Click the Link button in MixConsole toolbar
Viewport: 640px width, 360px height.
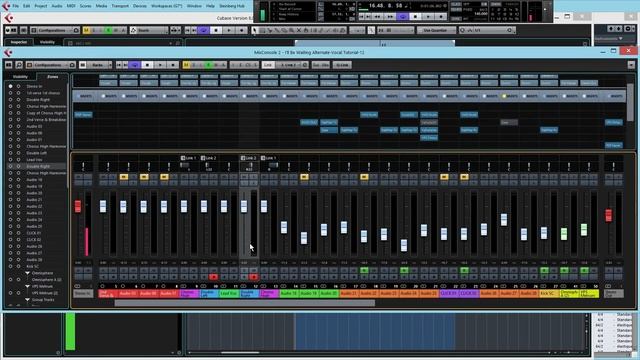click(268, 65)
